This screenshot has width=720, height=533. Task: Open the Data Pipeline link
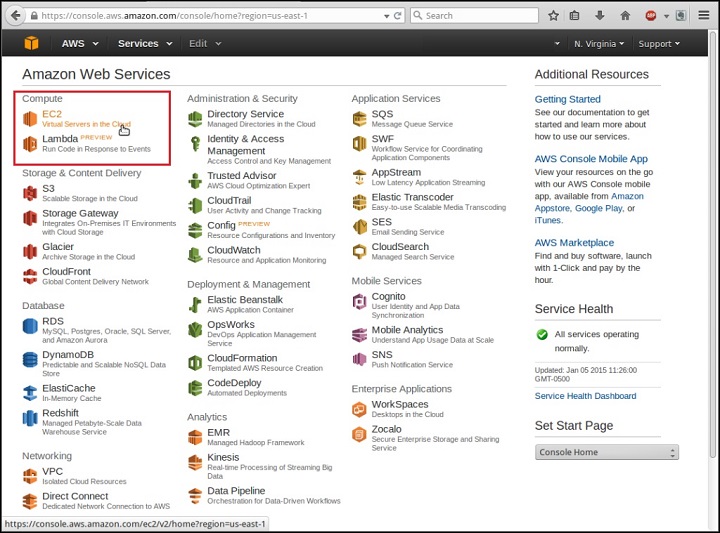click(x=236, y=491)
